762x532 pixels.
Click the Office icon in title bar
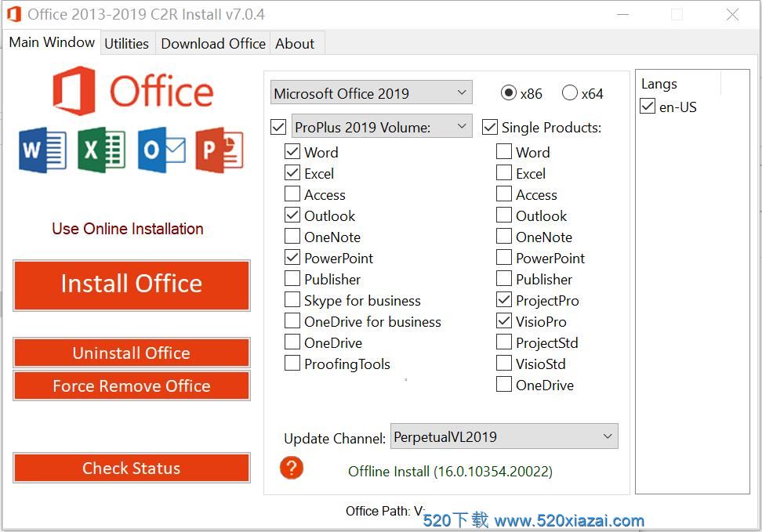(13, 14)
